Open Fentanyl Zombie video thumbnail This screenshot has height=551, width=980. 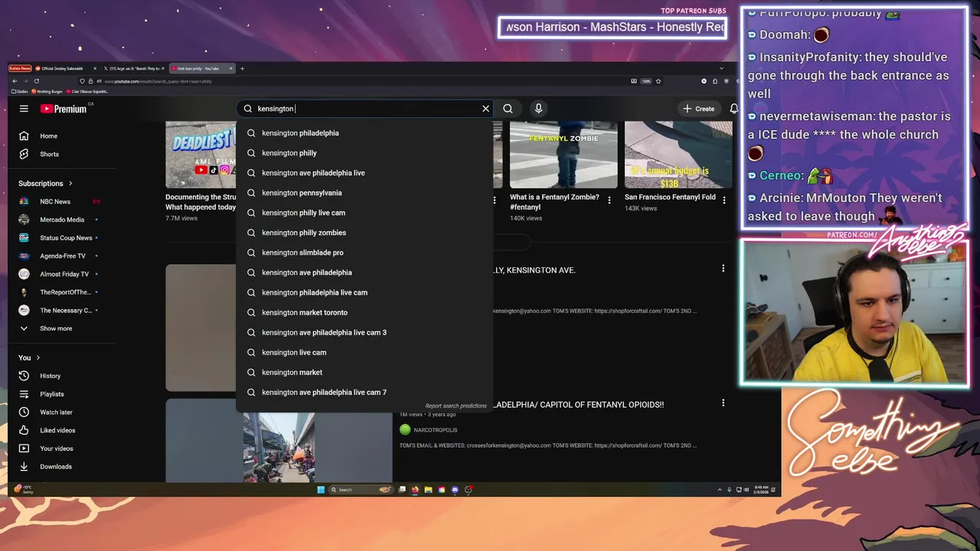[x=563, y=155]
